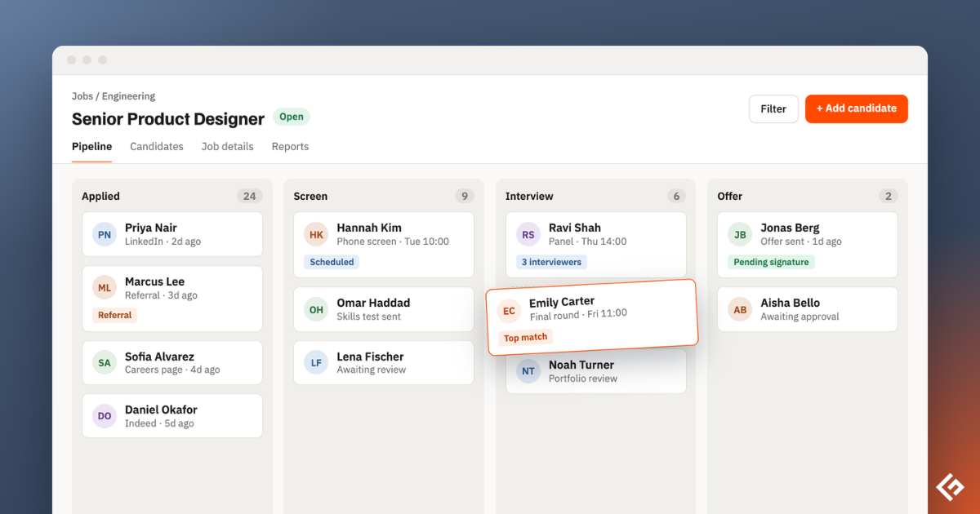This screenshot has height=514, width=980.
Task: Click Ravi Shah's RS avatar
Action: click(x=528, y=234)
